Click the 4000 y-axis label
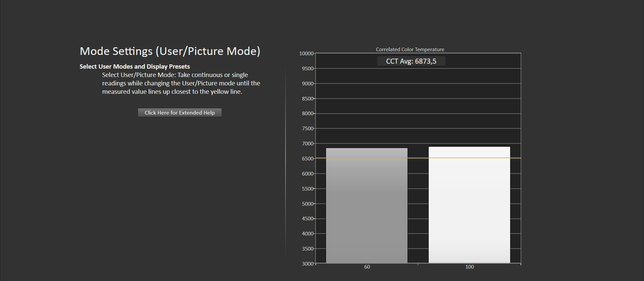The image size is (644, 281). 308,234
